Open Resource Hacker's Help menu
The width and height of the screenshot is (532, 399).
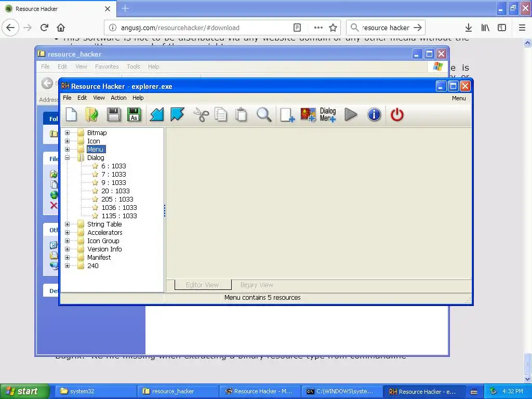[138, 98]
